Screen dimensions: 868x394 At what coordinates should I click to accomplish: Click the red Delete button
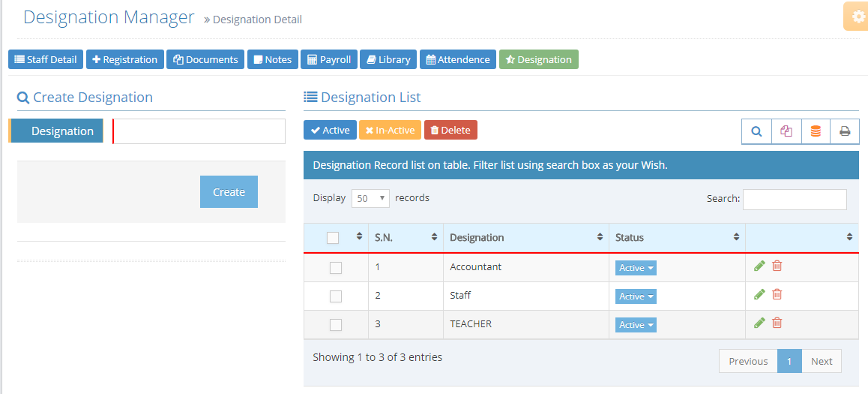tap(450, 130)
